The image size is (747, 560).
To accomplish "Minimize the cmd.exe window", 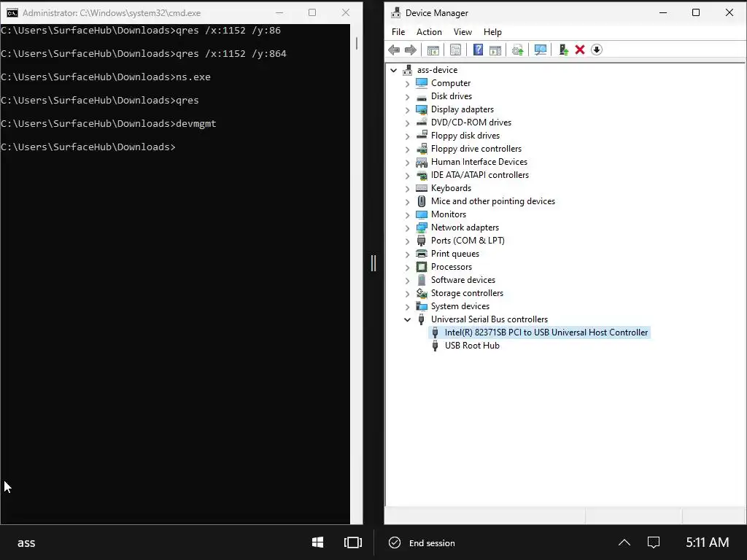I will (279, 13).
